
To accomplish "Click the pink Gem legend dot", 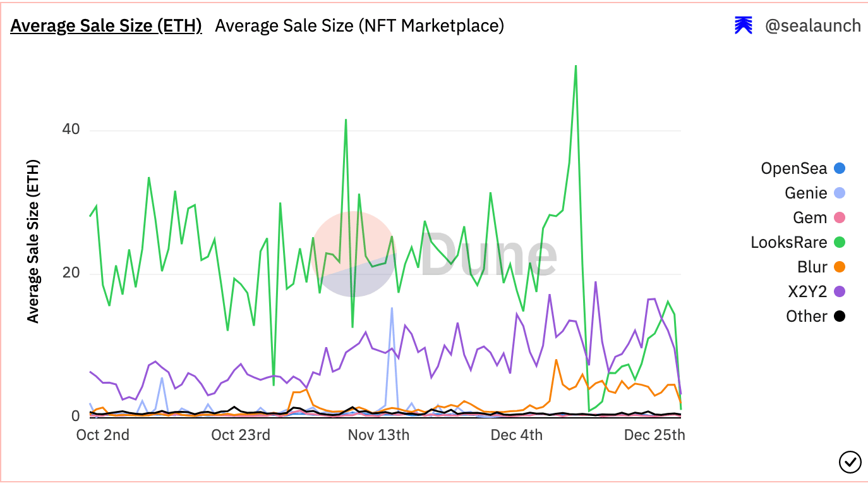I will (x=840, y=217).
